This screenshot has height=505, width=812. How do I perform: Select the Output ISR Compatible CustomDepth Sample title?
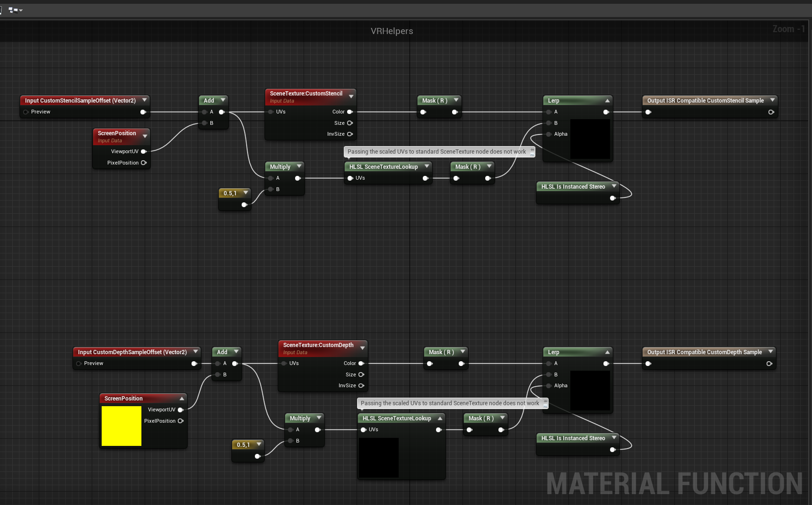pos(704,352)
